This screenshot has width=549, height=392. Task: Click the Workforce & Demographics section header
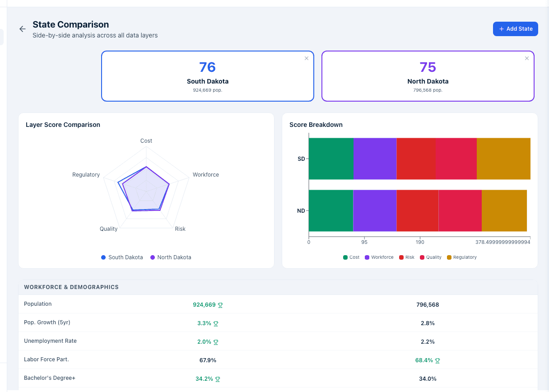(x=71, y=287)
